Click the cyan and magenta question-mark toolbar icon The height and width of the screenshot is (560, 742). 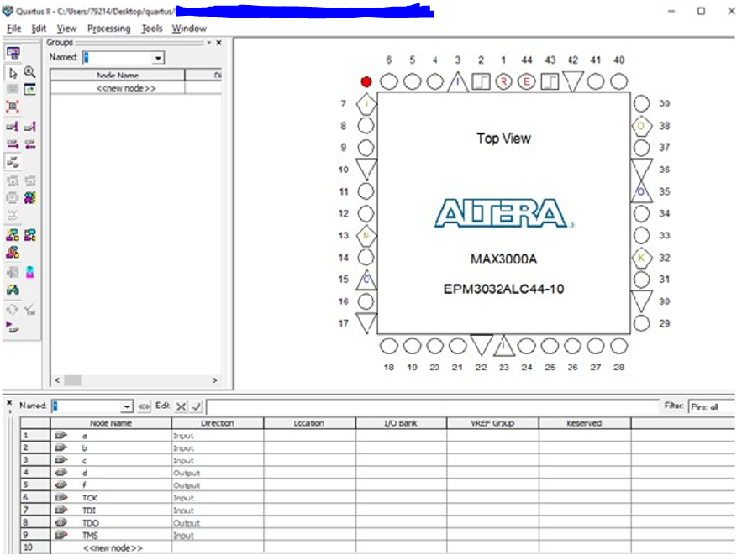[x=29, y=272]
